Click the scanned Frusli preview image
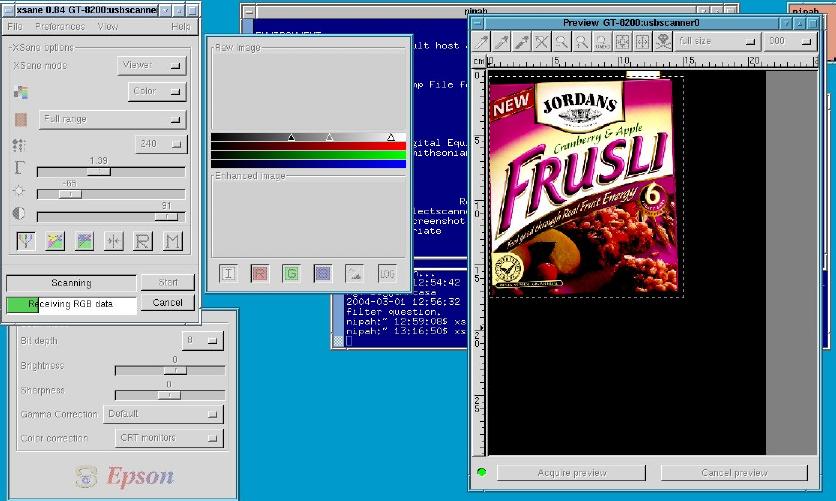 (x=585, y=187)
